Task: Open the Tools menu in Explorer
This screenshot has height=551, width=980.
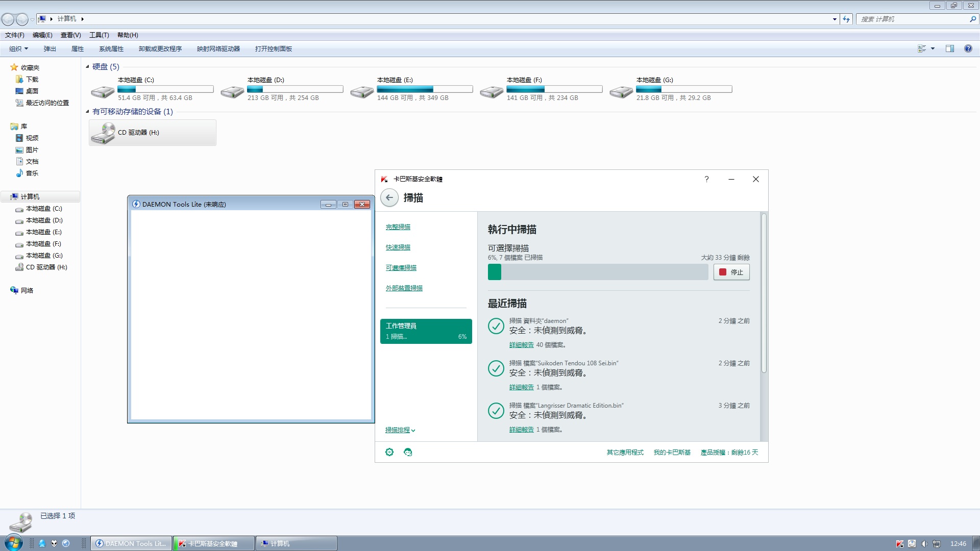Action: (x=99, y=35)
